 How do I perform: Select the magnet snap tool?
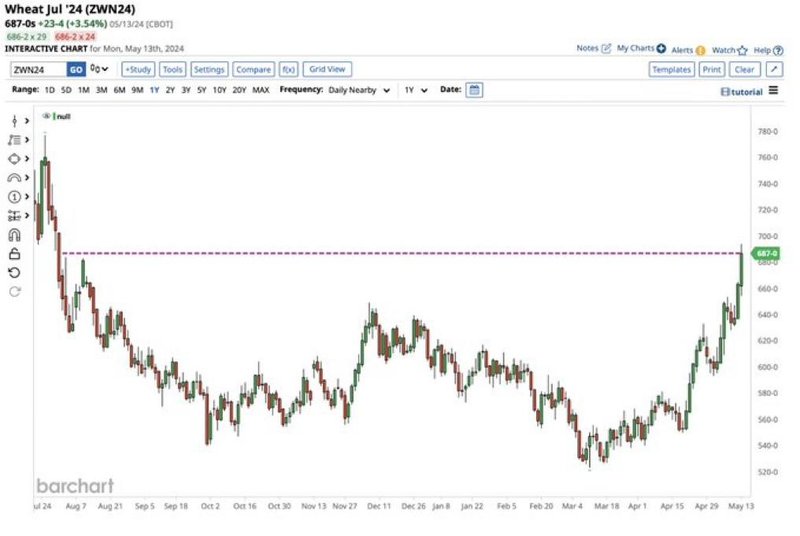(x=15, y=235)
